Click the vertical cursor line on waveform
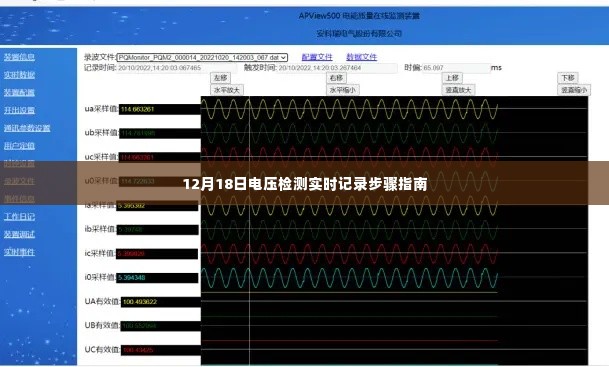609x367 pixels. tap(249, 231)
